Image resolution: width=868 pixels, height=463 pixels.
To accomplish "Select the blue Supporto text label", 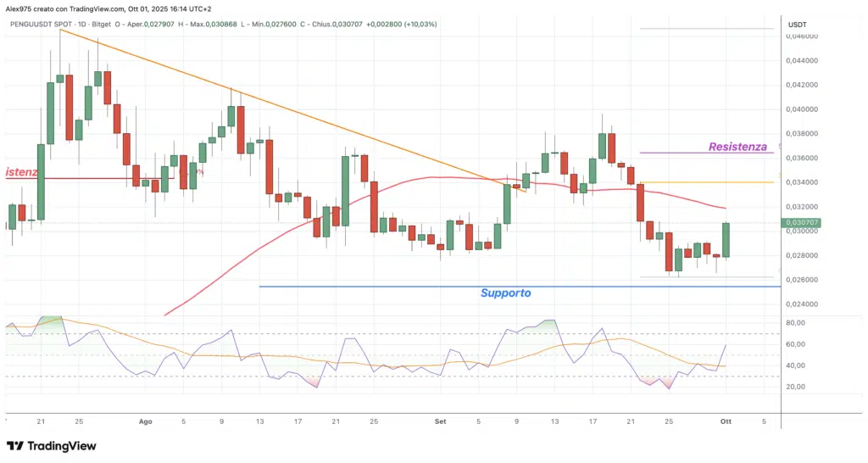I will point(505,293).
